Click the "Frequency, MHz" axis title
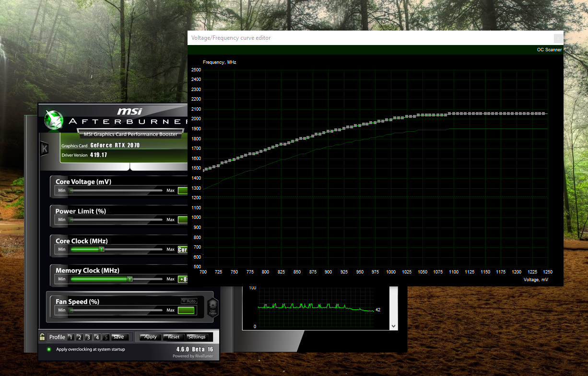The height and width of the screenshot is (376, 588). click(220, 62)
